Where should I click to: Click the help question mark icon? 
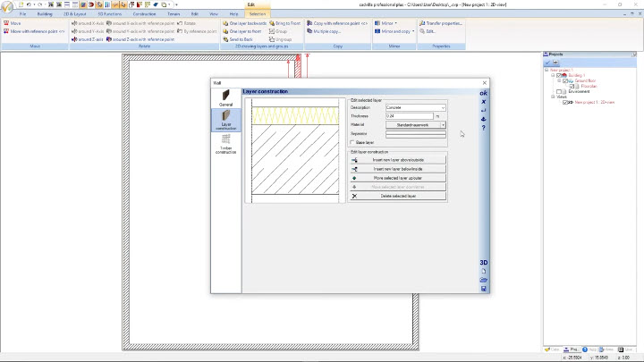coord(484,128)
